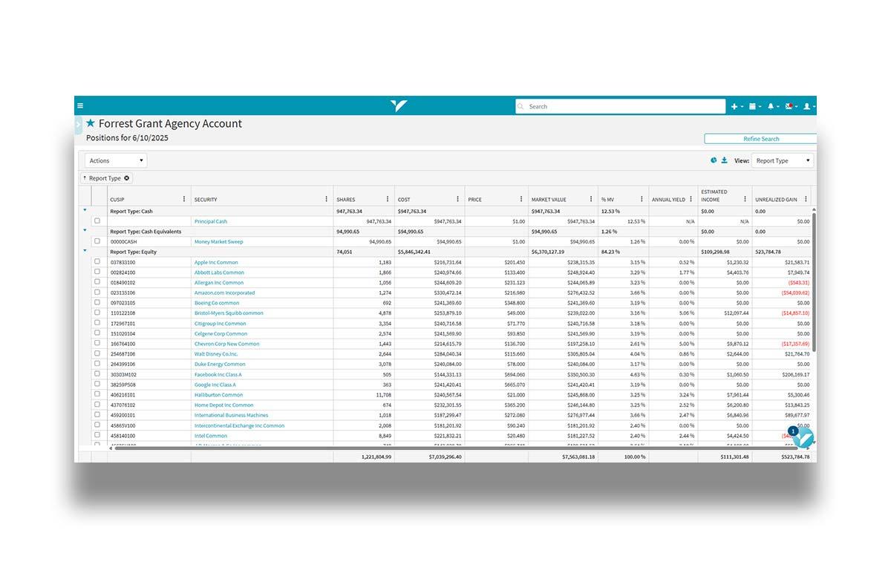Click the logo in the top bar
This screenshot has height=588, width=891.
(399, 106)
